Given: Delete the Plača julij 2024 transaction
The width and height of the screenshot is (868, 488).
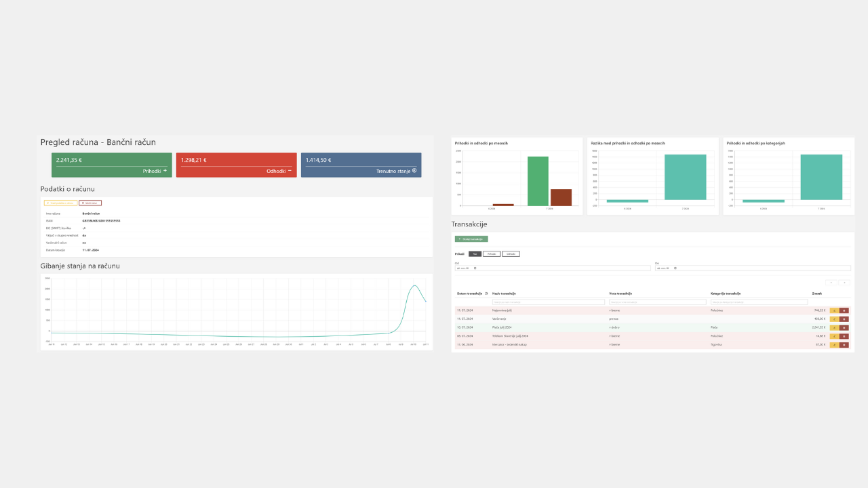Looking at the screenshot, I should coord(844,327).
